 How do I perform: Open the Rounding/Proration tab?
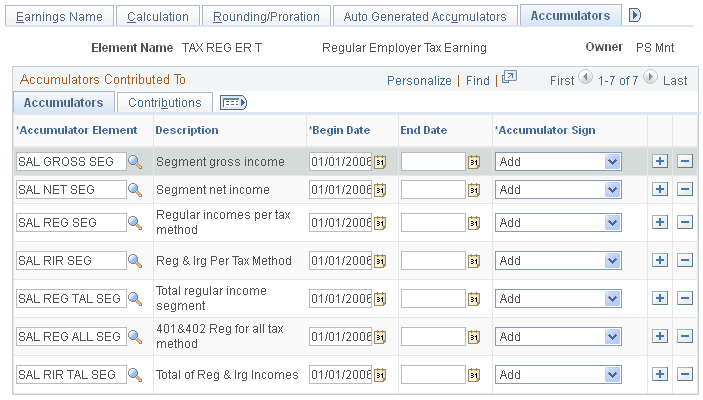266,16
